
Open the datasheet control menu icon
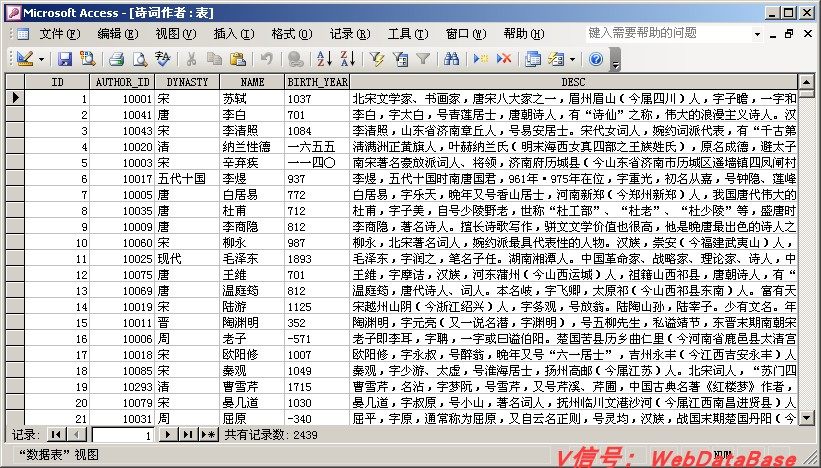click(x=23, y=34)
